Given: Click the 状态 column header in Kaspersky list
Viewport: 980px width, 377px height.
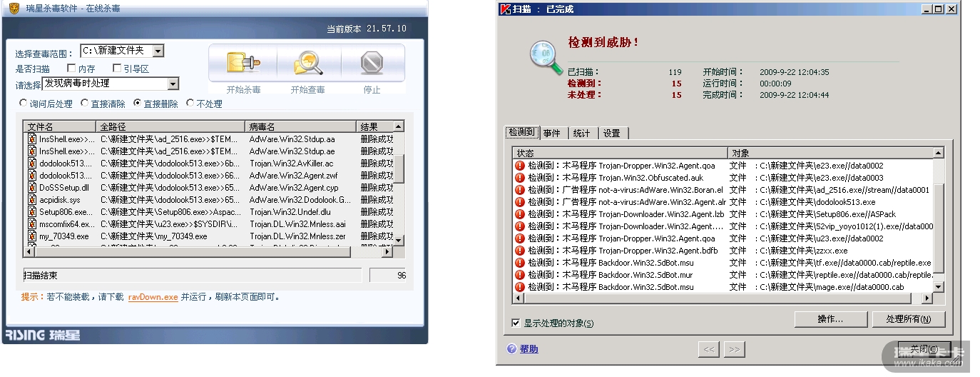Looking at the screenshot, I should coord(620,153).
